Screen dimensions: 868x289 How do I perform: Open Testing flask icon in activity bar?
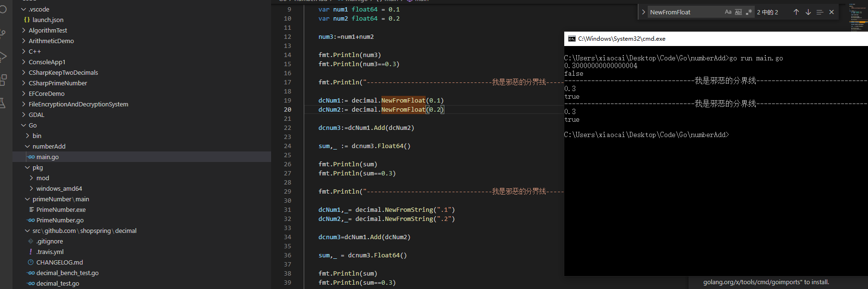click(x=3, y=103)
